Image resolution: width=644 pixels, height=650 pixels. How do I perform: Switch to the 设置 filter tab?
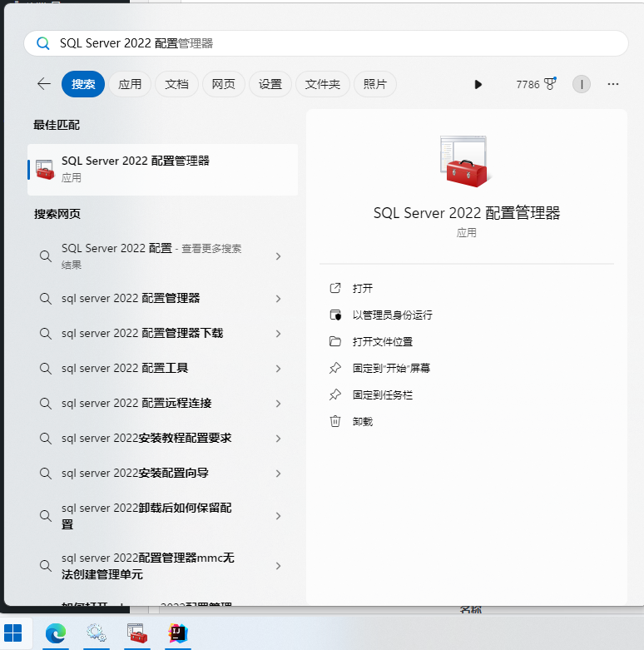click(x=270, y=84)
